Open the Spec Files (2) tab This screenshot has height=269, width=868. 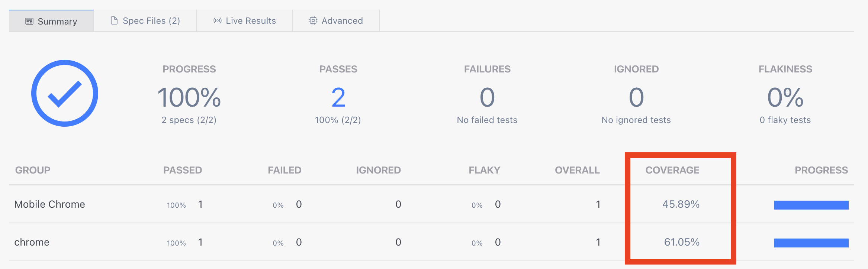(151, 21)
